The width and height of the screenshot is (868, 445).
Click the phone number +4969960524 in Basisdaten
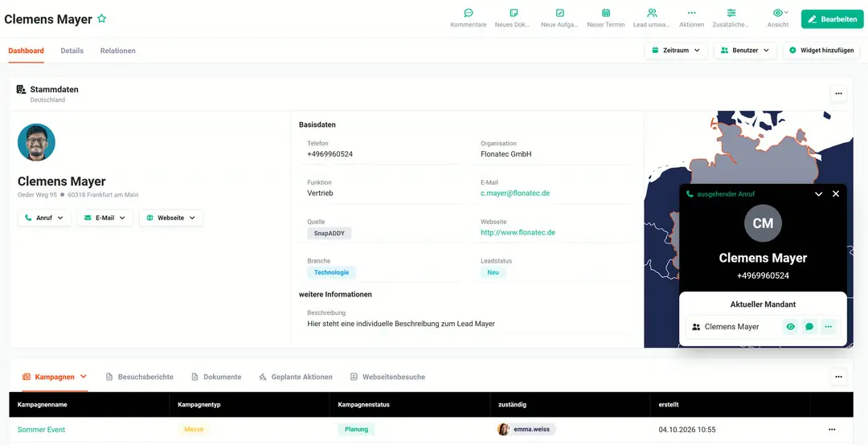[x=330, y=154]
